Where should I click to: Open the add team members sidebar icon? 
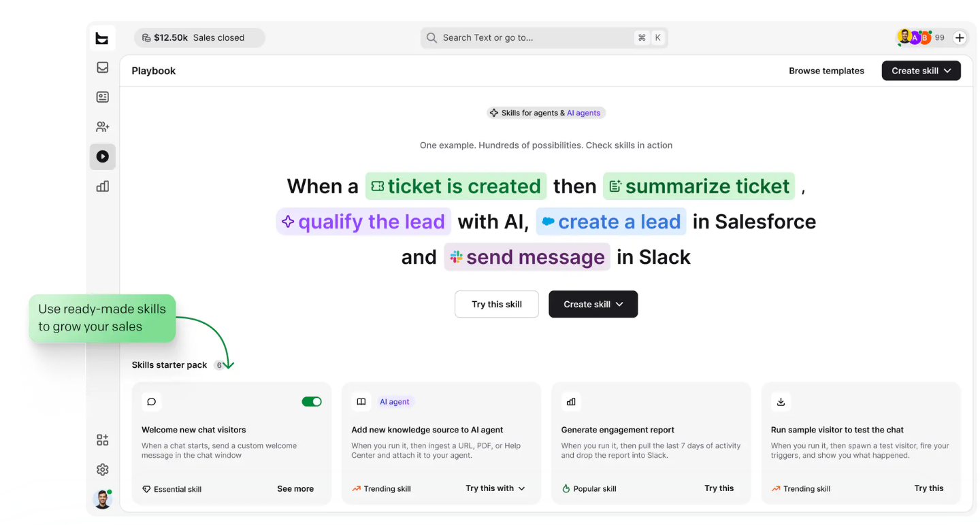point(103,127)
